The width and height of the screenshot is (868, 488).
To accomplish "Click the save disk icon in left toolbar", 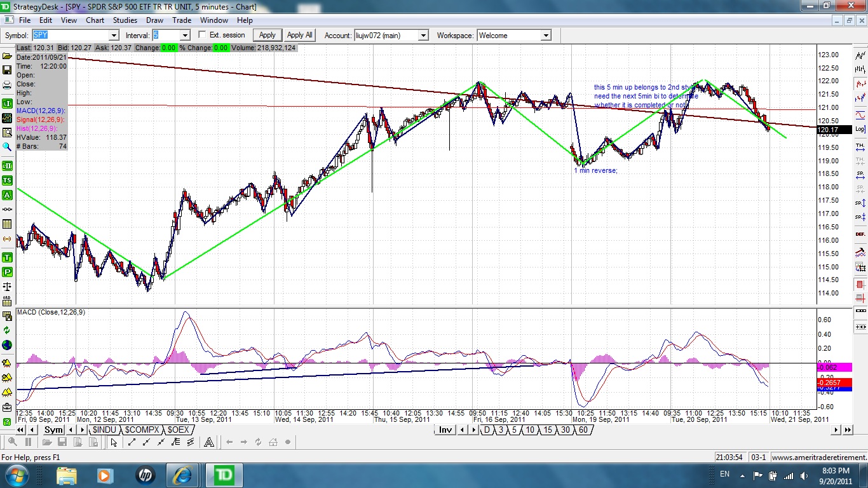I will pos(7,70).
